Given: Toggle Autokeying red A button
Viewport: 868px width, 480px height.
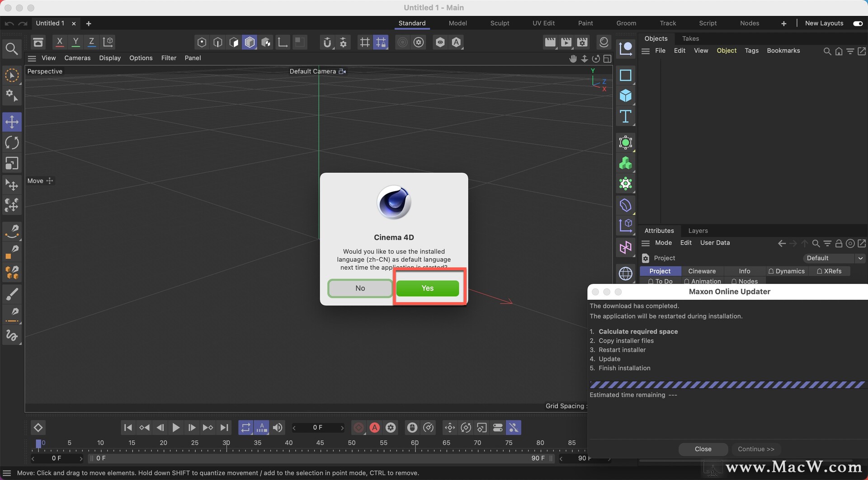Looking at the screenshot, I should [374, 428].
